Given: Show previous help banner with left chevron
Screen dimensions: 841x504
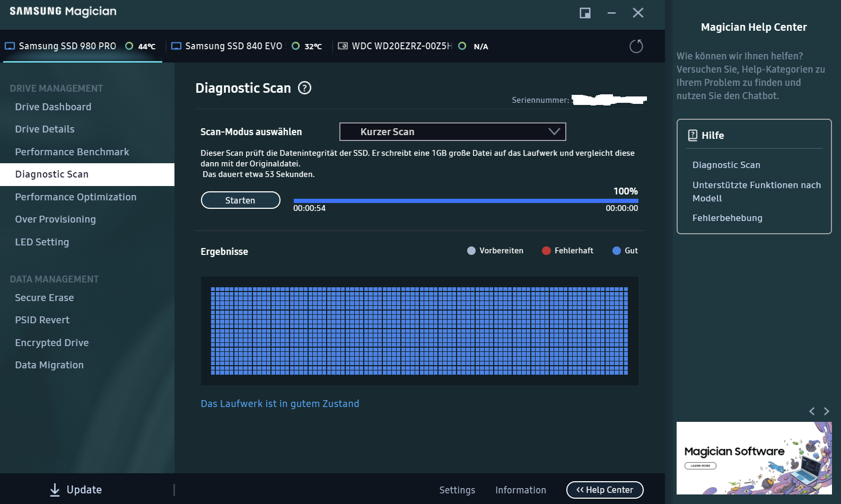Looking at the screenshot, I should [812, 411].
